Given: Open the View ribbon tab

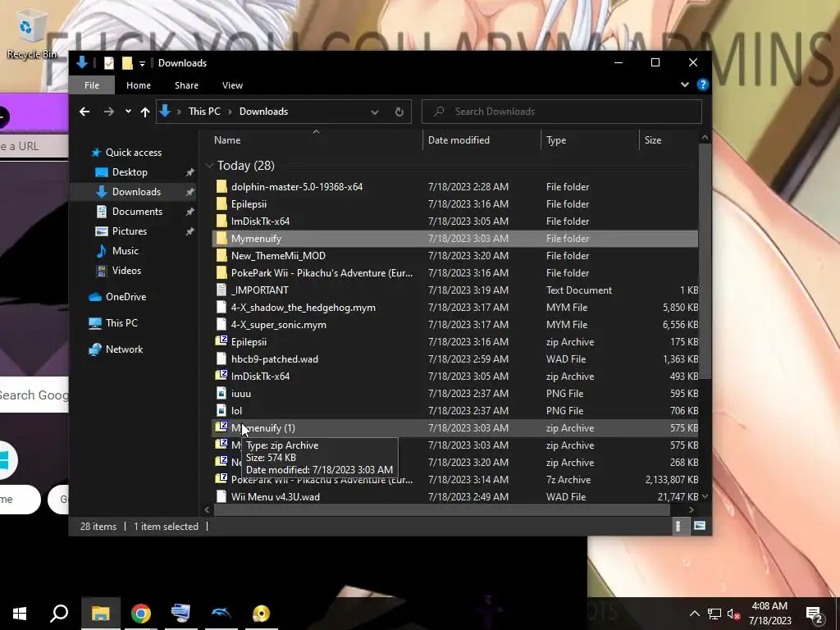Looking at the screenshot, I should 232,85.
